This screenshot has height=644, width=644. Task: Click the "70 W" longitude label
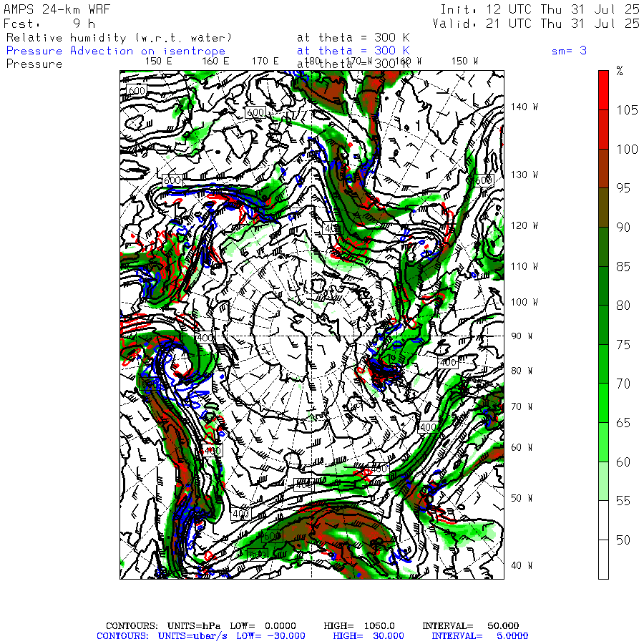pos(522,406)
